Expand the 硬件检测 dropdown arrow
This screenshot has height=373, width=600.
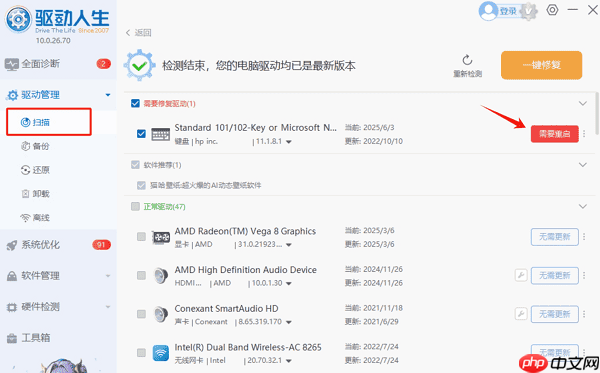[x=108, y=307]
